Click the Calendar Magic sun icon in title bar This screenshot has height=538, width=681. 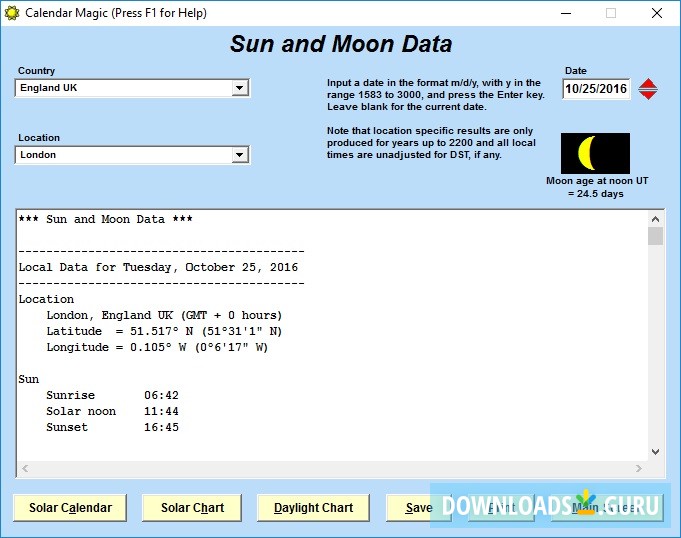point(12,13)
